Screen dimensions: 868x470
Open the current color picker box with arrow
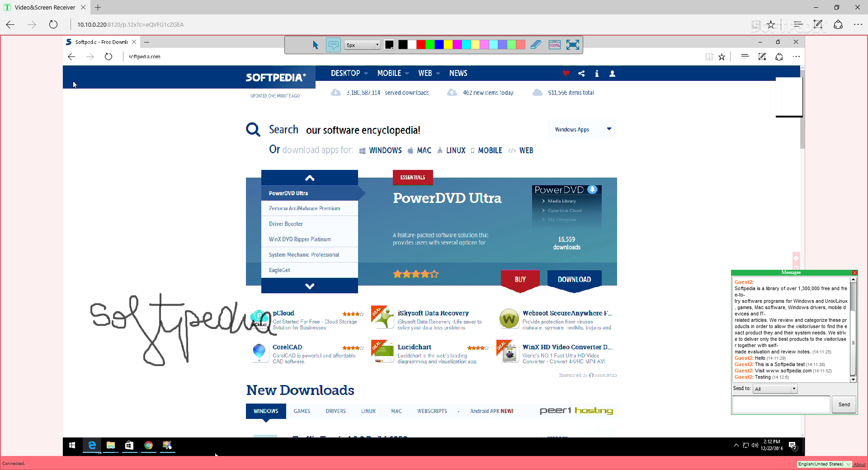coord(389,45)
